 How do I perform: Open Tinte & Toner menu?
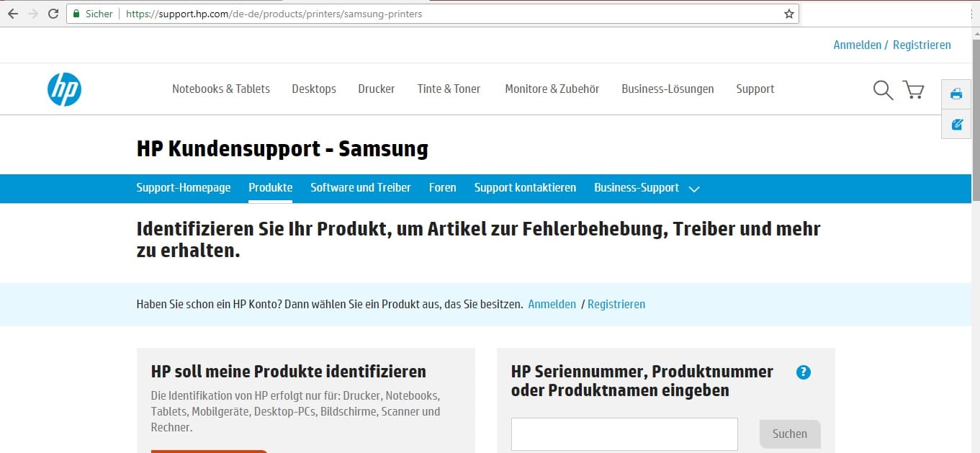[449, 89]
